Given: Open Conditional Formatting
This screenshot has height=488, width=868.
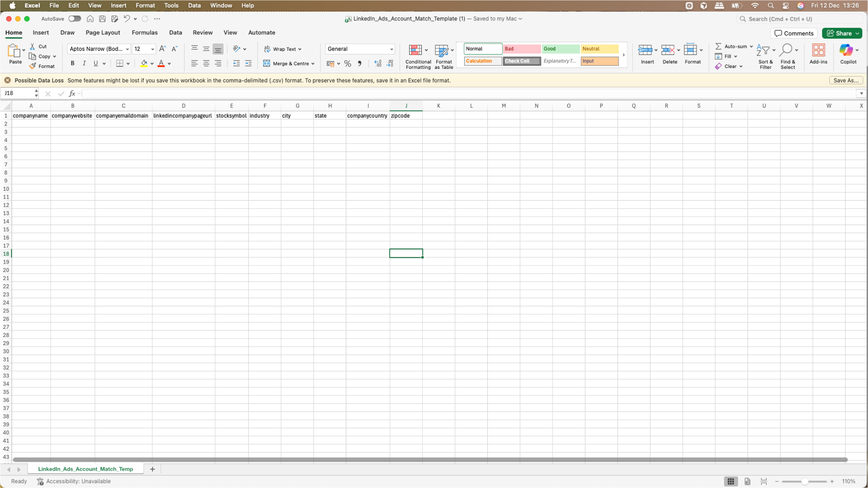Looking at the screenshot, I should pyautogui.click(x=418, y=57).
